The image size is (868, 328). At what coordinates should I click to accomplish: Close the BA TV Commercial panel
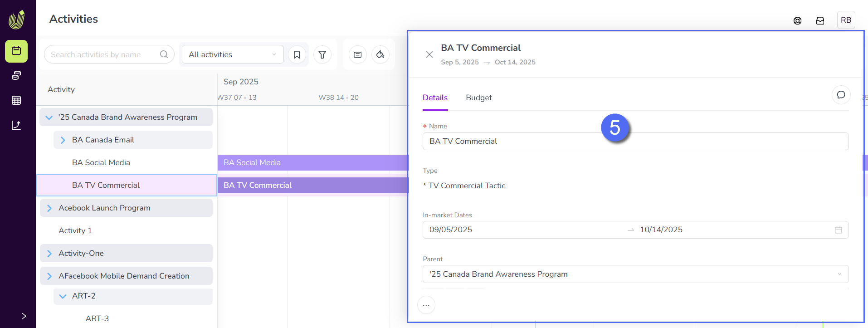pos(429,54)
